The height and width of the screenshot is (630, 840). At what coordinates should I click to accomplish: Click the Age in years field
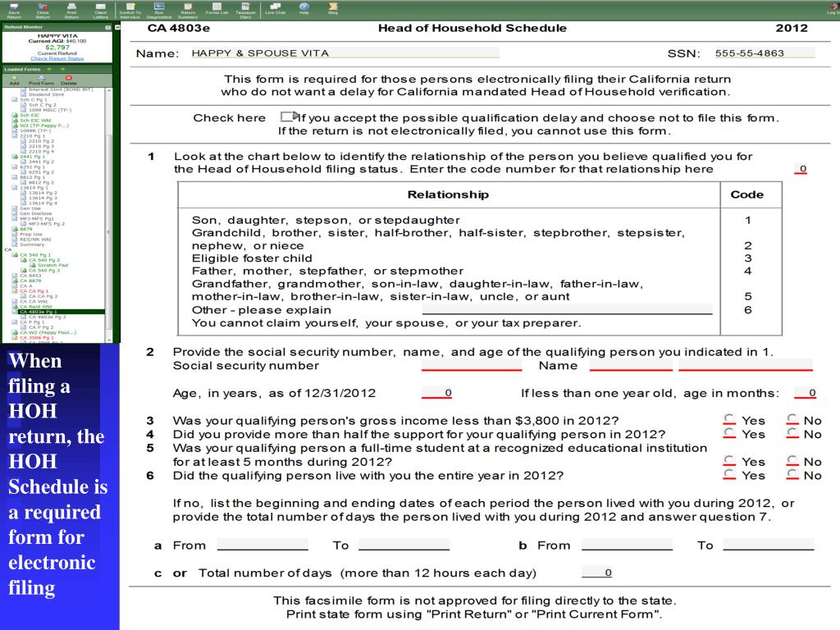pos(436,393)
